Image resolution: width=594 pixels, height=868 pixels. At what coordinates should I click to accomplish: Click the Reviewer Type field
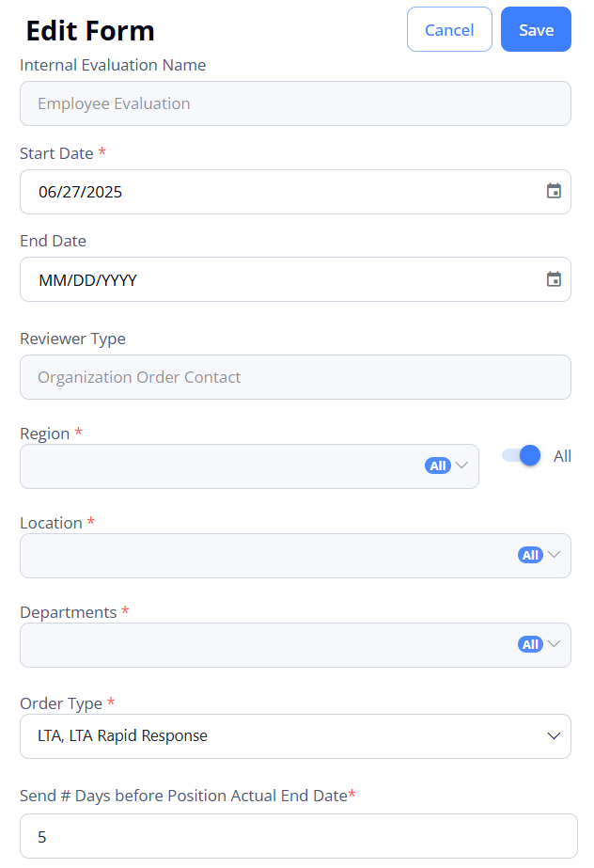pos(295,377)
